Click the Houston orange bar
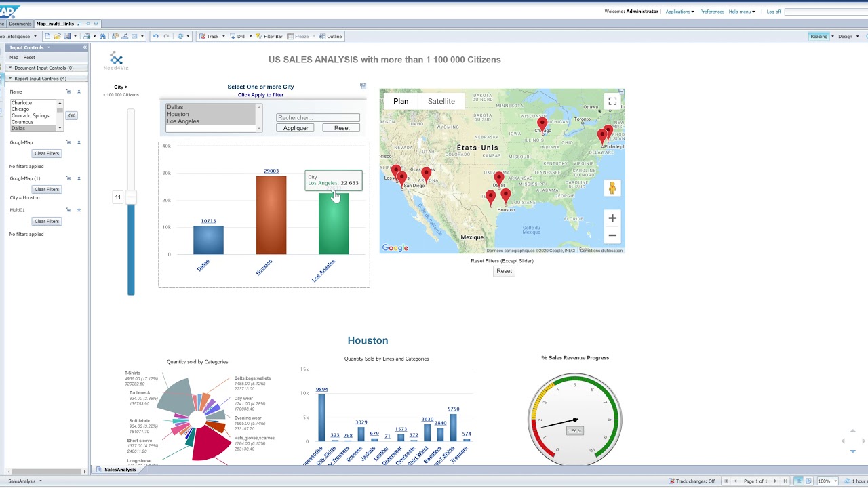 coord(271,215)
